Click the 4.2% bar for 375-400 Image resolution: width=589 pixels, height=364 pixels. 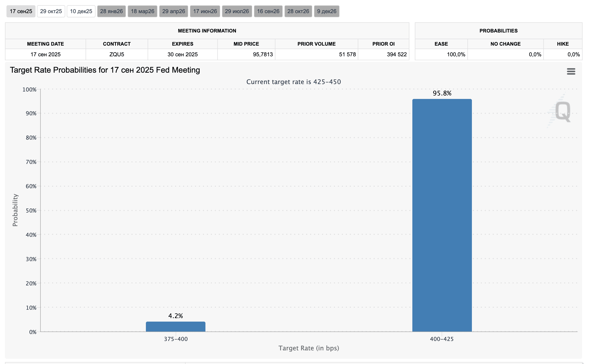click(175, 327)
